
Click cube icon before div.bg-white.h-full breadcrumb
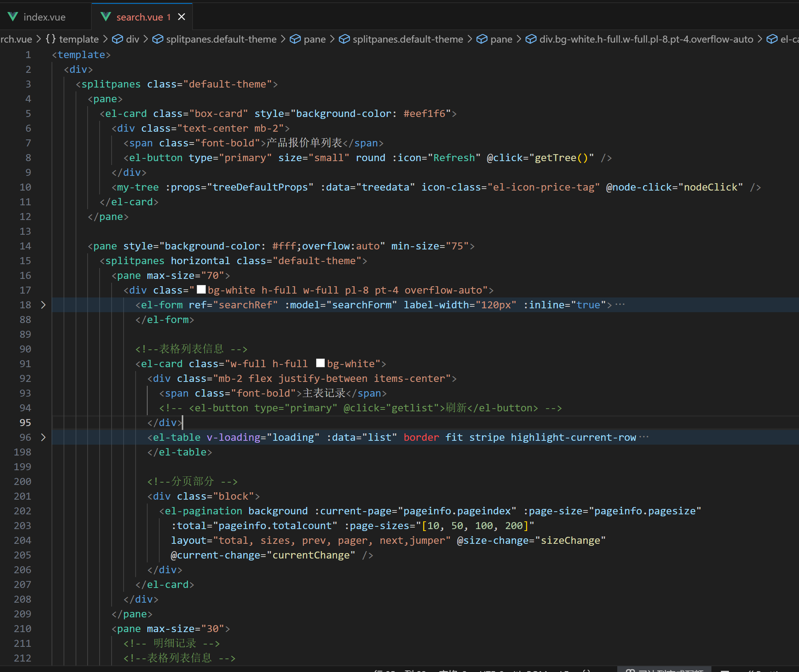531,39
